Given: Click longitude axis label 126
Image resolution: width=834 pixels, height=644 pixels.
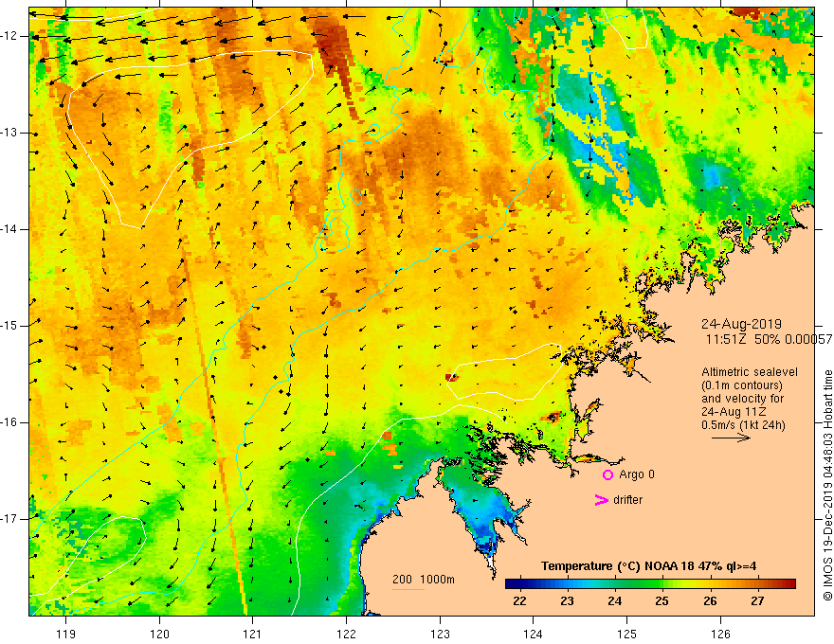Looking at the screenshot, I should coord(720,634).
